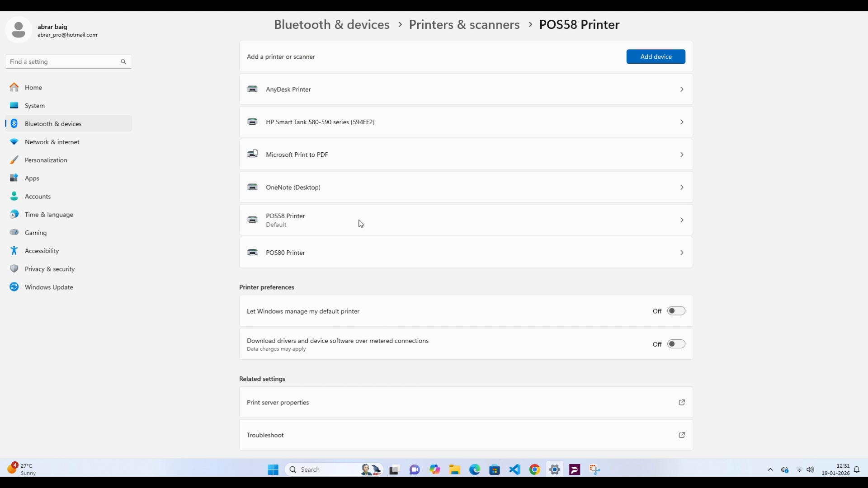
Task: Click the user profile avatar picture
Action: click(19, 30)
